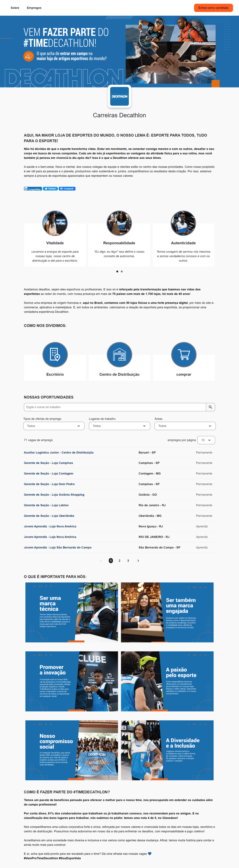Image resolution: width=239 pixels, height=868 pixels.
Task: Share via the Facebook Compartir button
Action: (x=67, y=189)
